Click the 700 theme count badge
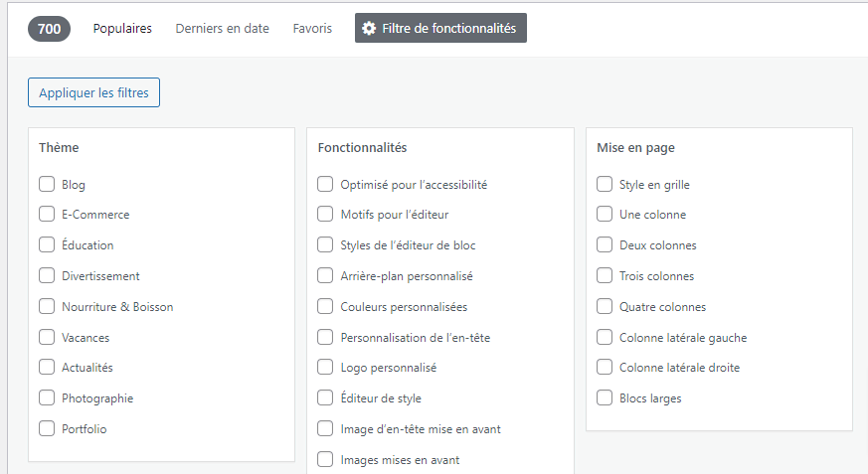Viewport: 868px width, 474px height. point(49,29)
